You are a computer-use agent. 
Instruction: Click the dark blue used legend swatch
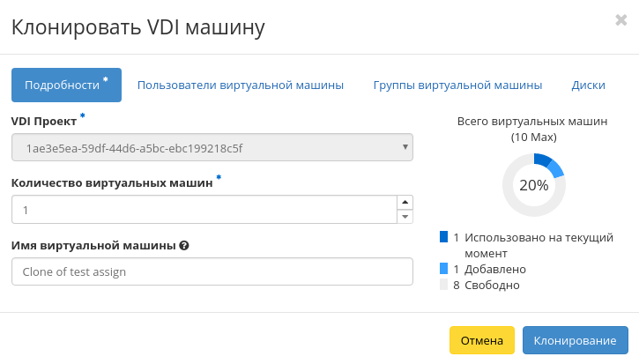coord(443,237)
